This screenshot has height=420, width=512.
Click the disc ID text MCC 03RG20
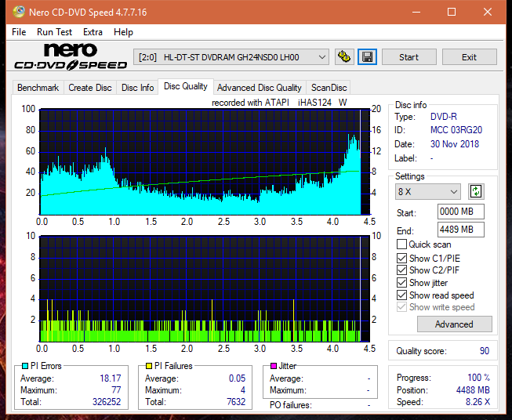[x=456, y=130]
